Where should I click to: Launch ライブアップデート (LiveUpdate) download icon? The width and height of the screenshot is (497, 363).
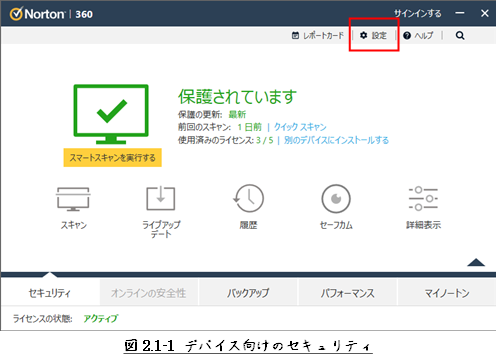click(x=161, y=198)
